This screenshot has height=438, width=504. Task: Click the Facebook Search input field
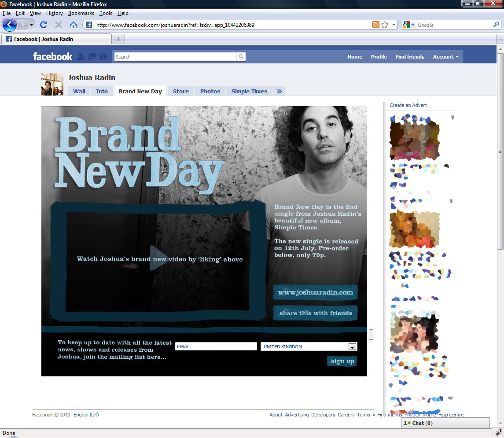coord(176,57)
